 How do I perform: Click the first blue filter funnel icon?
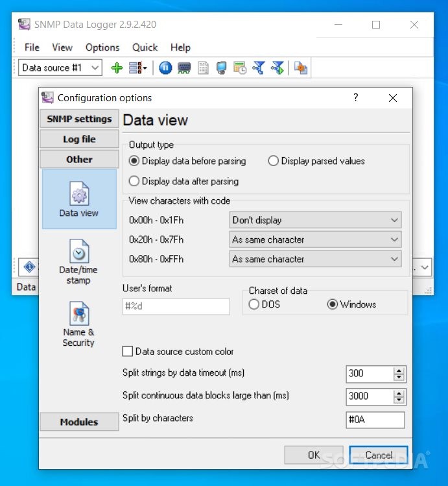[259, 67]
